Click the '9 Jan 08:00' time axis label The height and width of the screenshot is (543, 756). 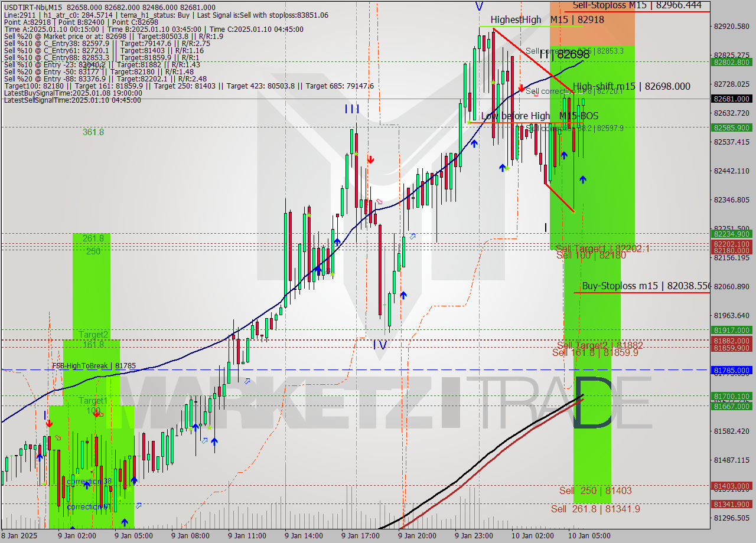190,536
